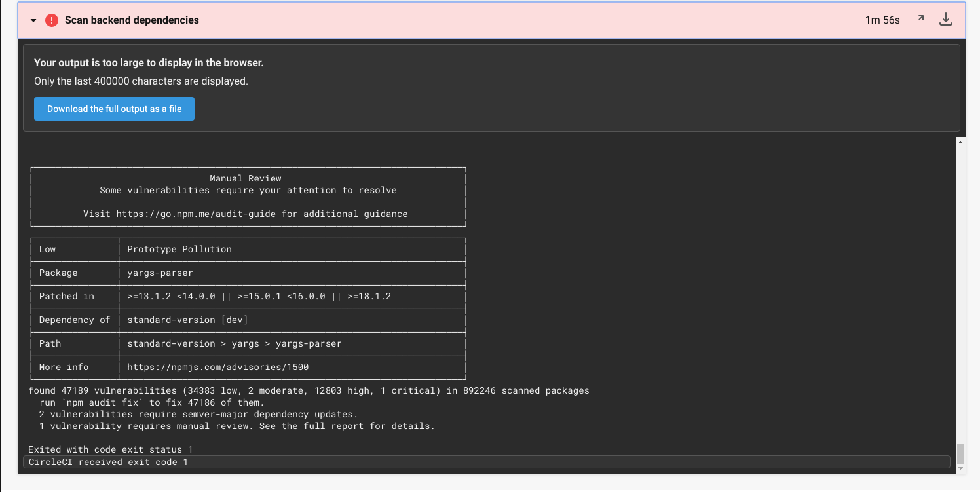Screen dimensions: 980x492
Task: Click the output scrollbar's up arrow
Action: coord(960,142)
